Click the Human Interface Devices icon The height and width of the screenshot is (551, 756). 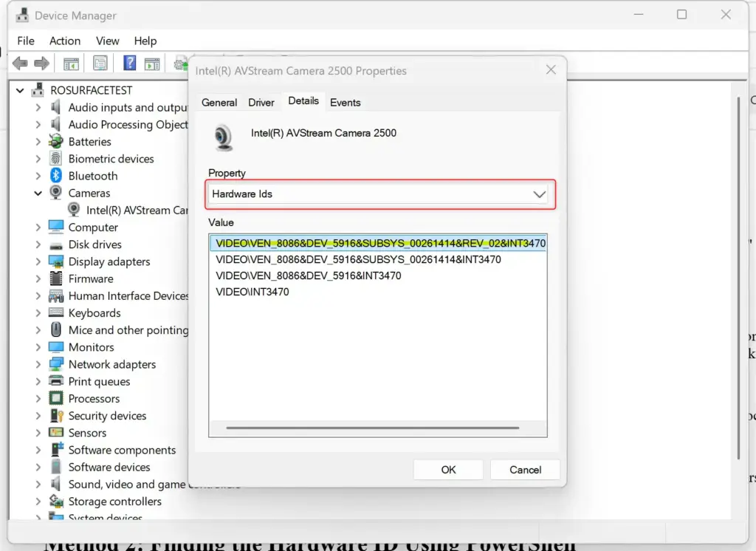(56, 295)
